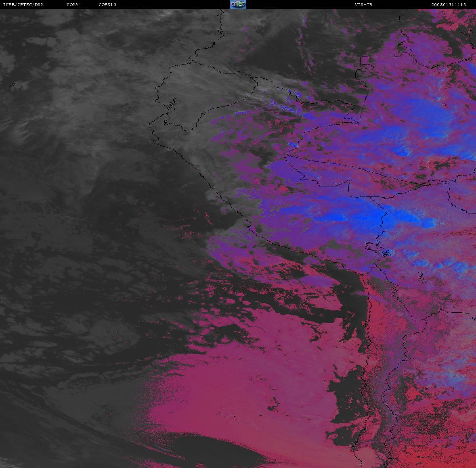This screenshot has width=476, height=468.
Task: Click the GOES10 satellite label
Action: 107,4
